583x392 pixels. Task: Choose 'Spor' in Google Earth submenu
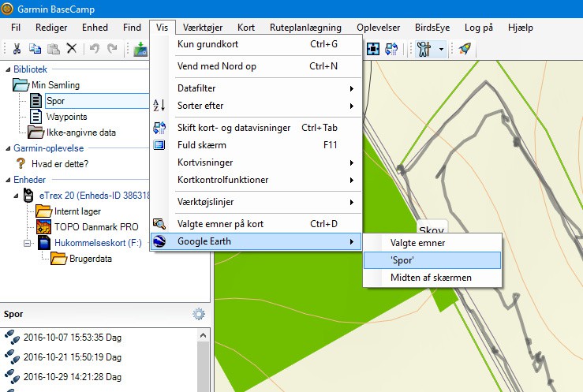(432, 260)
